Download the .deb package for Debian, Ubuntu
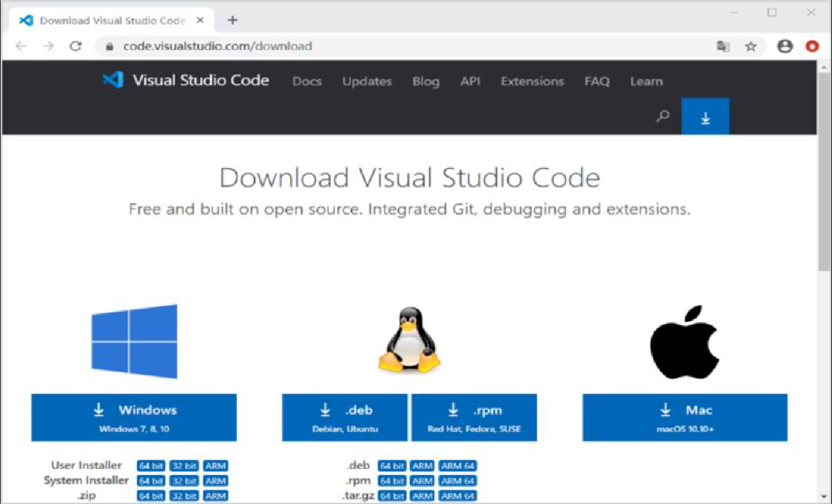This screenshot has width=832, height=504. tap(345, 417)
